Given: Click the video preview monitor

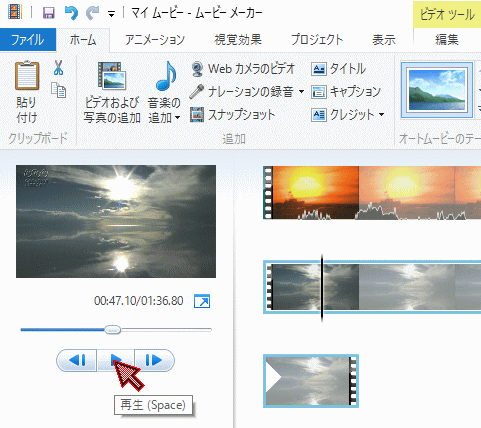Looking at the screenshot, I should (116, 221).
